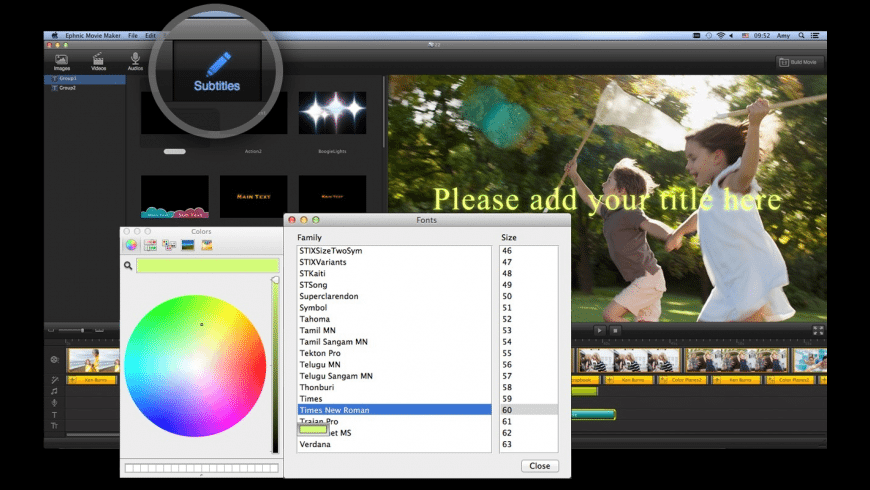Pick the cloud-shaped Main Text Sub Text template
Viewport: 870px width, 490px height.
pos(175,197)
